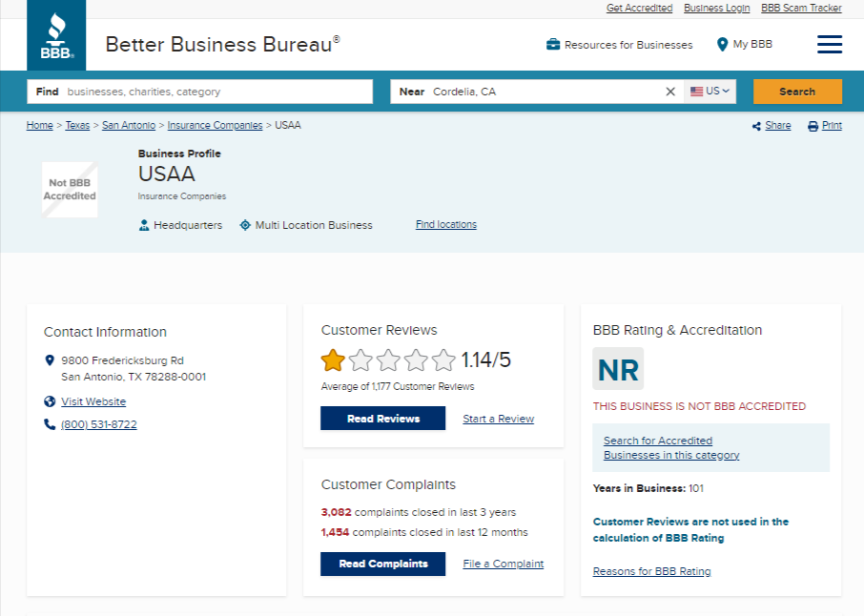Open the Find locations link
The height and width of the screenshot is (616, 864).
point(445,224)
